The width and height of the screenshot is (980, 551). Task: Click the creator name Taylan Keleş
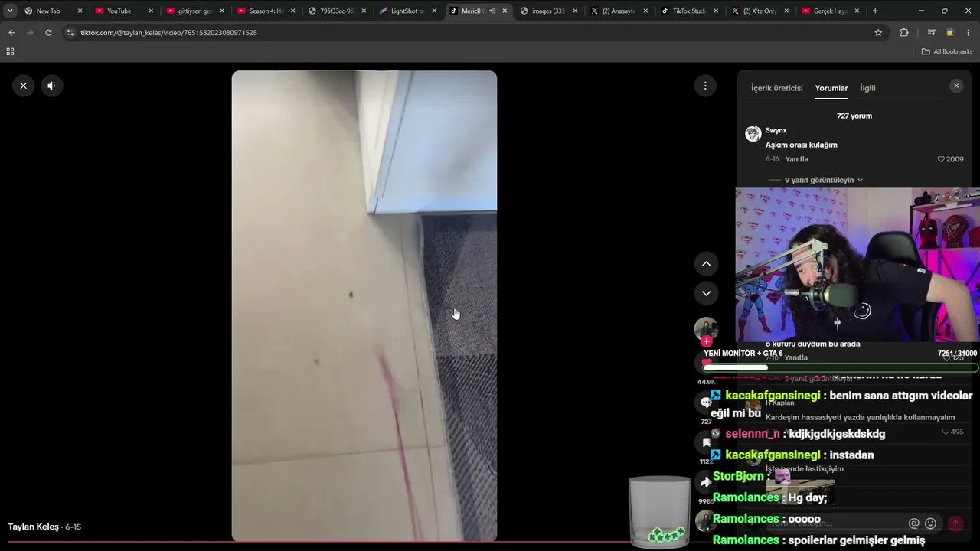[x=34, y=527]
